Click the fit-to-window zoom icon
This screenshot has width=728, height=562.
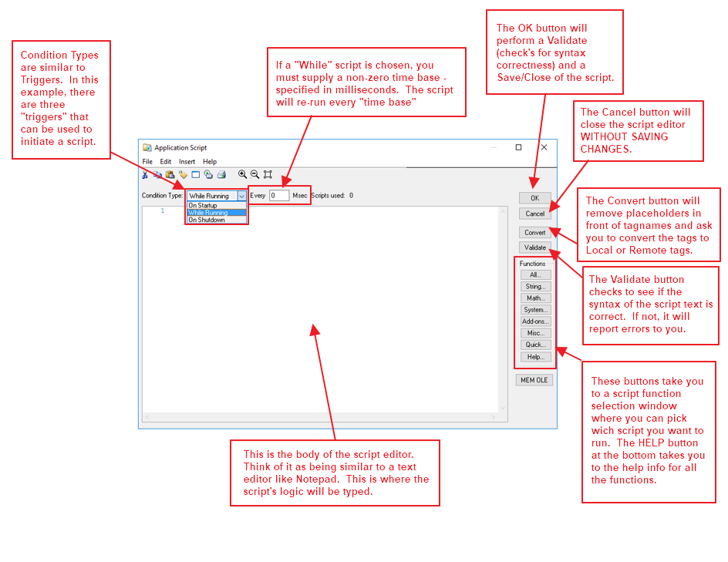pos(268,175)
